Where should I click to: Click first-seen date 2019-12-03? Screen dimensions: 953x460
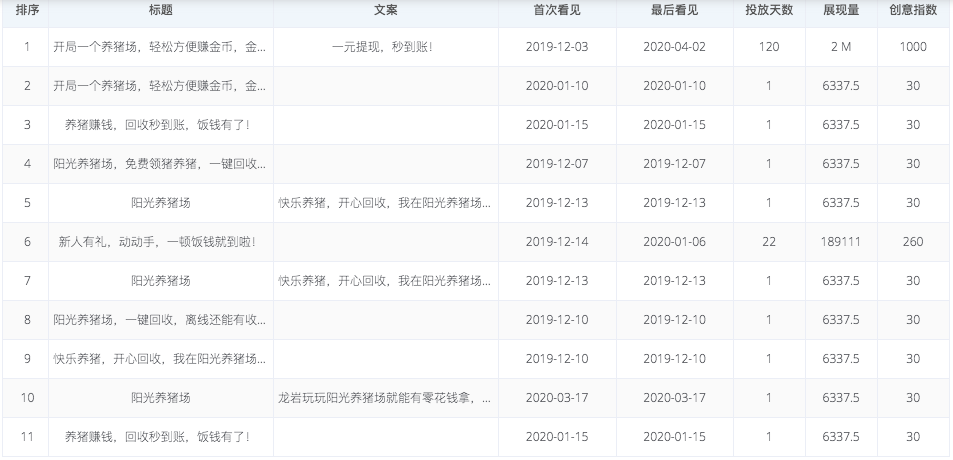pyautogui.click(x=557, y=47)
